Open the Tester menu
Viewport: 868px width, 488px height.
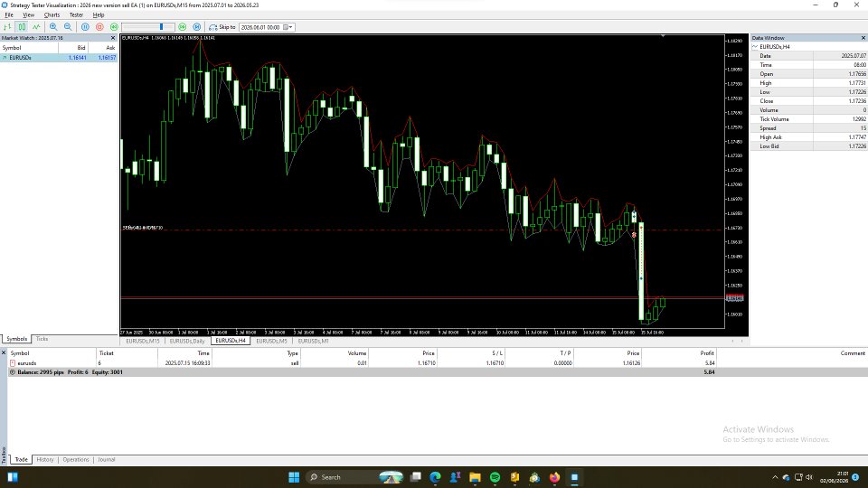coord(76,15)
